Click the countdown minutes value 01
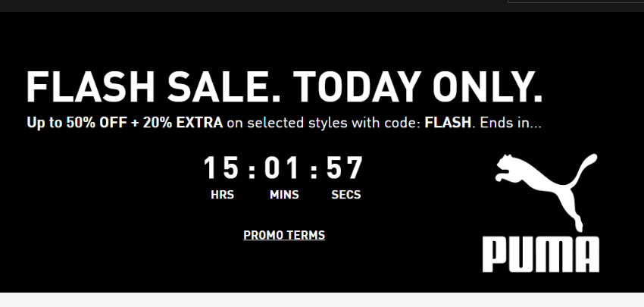Screen dimensions: 644x307 (x=284, y=168)
